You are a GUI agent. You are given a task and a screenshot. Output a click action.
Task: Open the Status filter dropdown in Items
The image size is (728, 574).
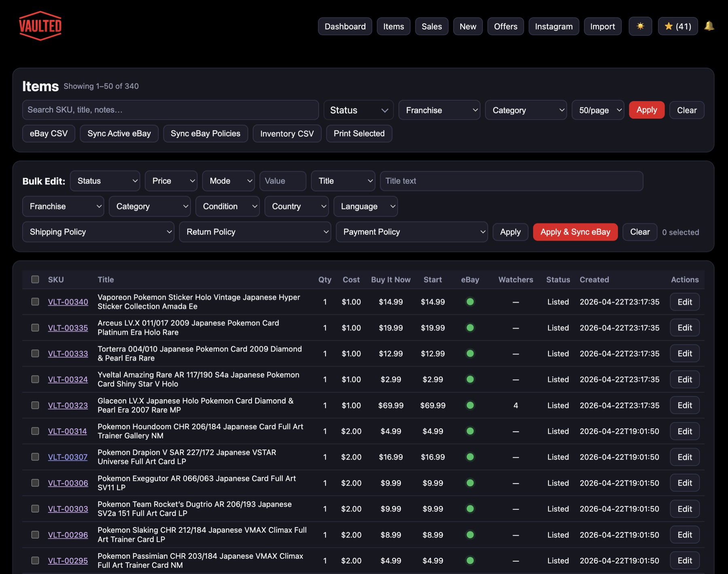pos(358,110)
